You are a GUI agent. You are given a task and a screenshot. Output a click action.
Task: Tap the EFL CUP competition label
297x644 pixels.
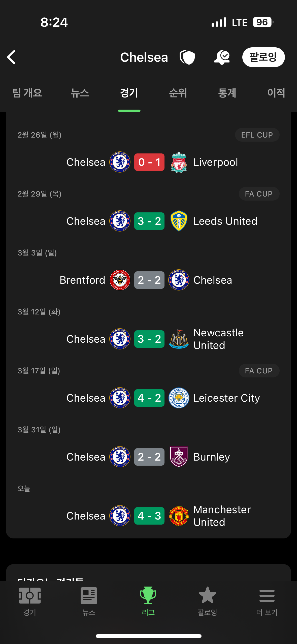(257, 135)
